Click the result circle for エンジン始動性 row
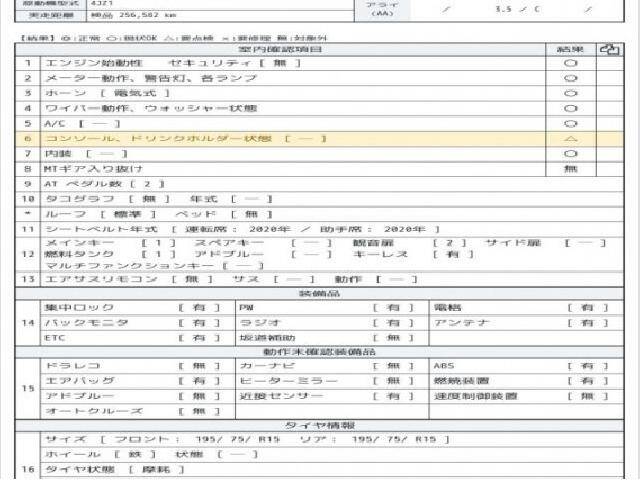The width and height of the screenshot is (640, 480). tap(570, 62)
